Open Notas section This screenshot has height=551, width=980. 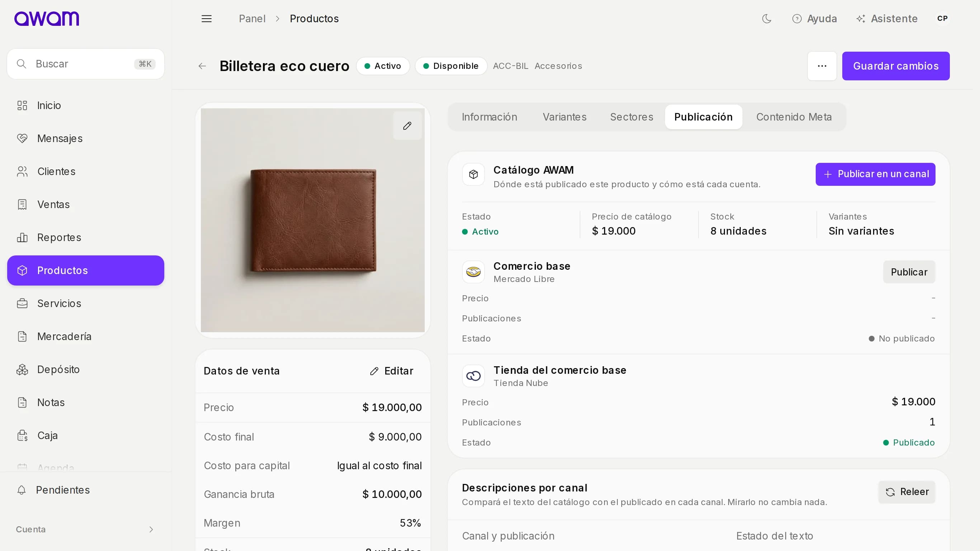pos(86,402)
